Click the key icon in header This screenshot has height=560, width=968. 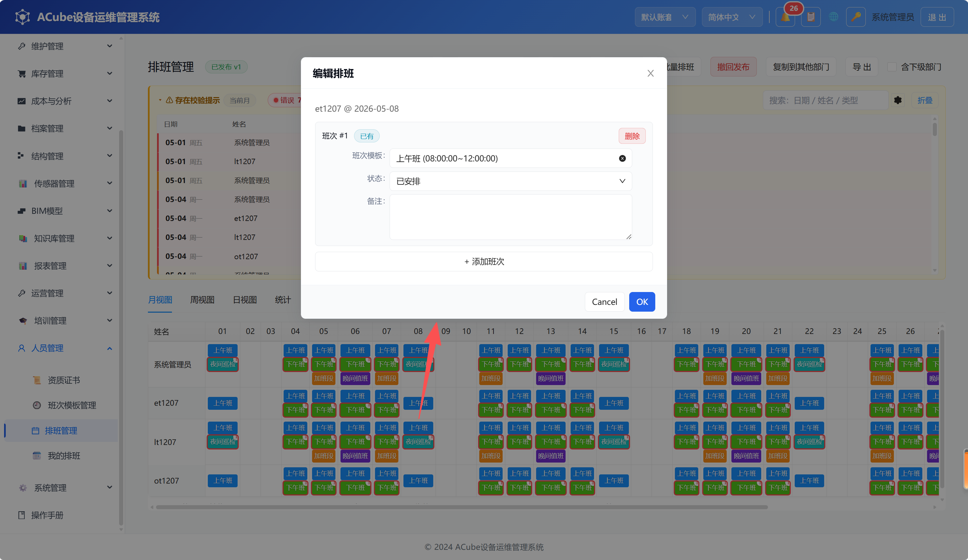pyautogui.click(x=855, y=17)
